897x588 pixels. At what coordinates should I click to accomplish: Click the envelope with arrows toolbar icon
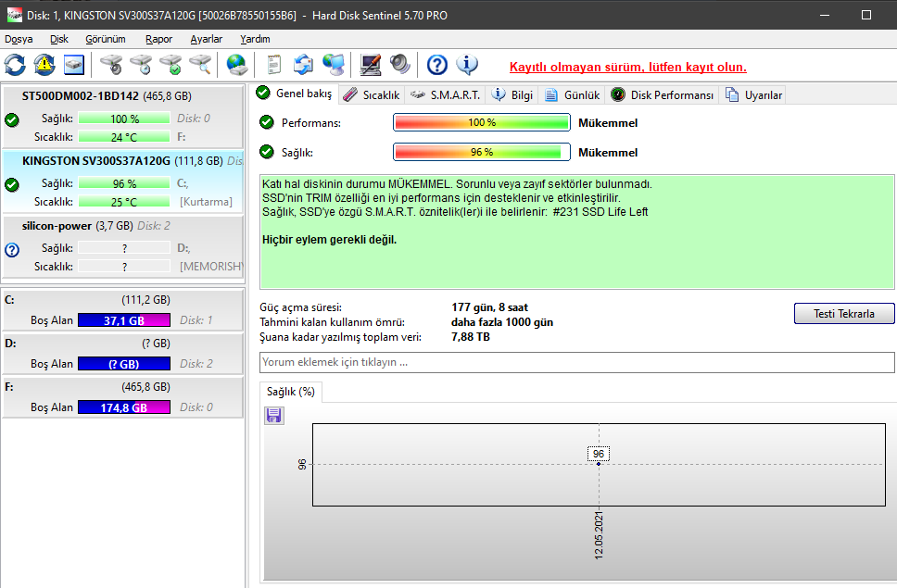click(x=303, y=65)
